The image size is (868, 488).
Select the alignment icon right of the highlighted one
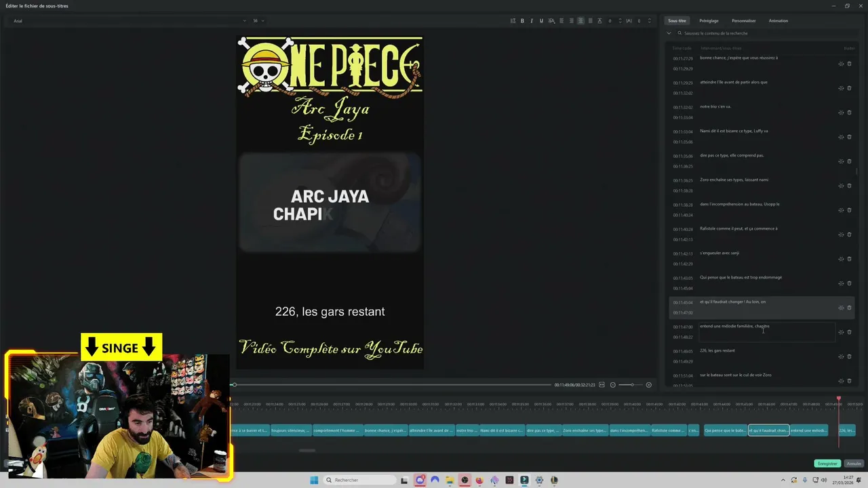(x=590, y=21)
